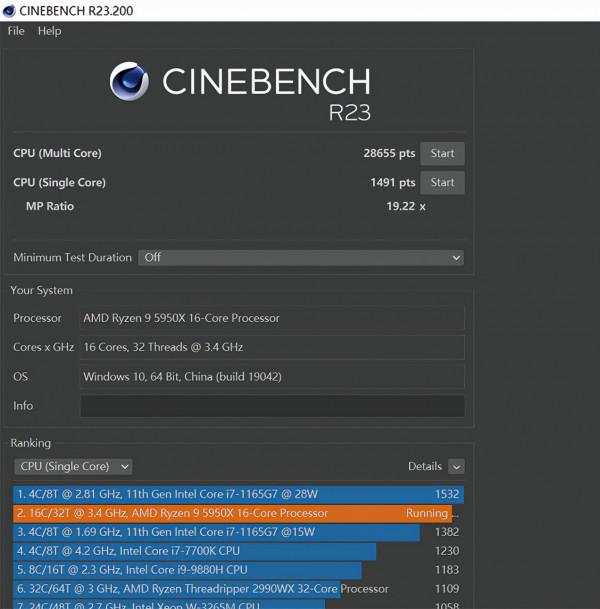Screen dimensions: 600x609
Task: Click the OS information field
Action: pyautogui.click(x=272, y=377)
